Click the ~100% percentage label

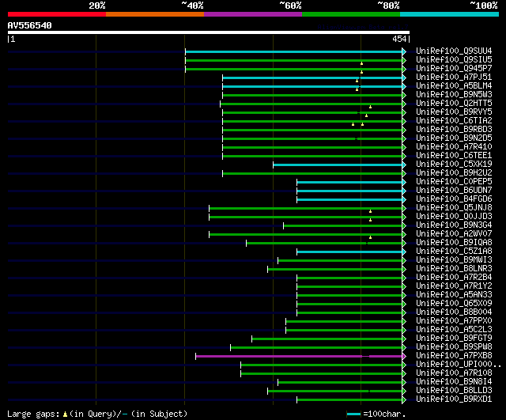pyautogui.click(x=484, y=6)
